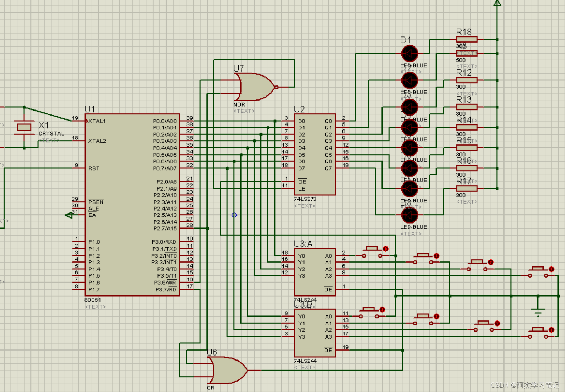565x392 pixels.
Task: Toggle the red latch dot on U3:B A1 button
Action: (x=437, y=317)
